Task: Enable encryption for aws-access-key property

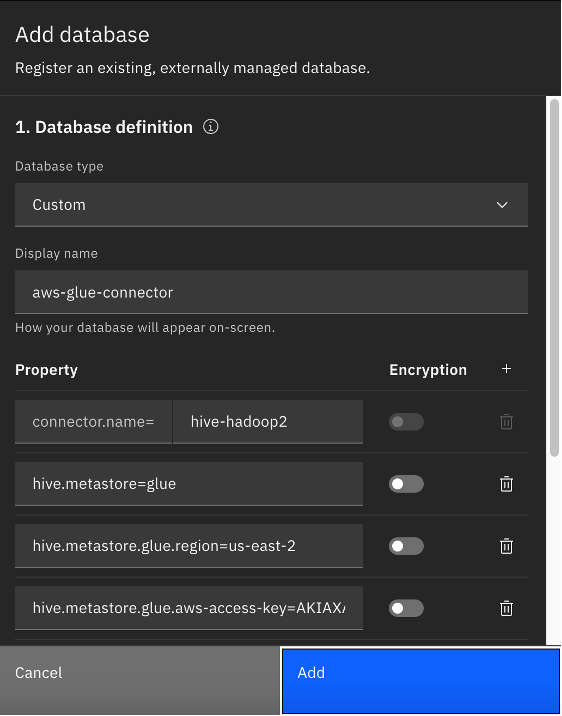Action: [406, 608]
